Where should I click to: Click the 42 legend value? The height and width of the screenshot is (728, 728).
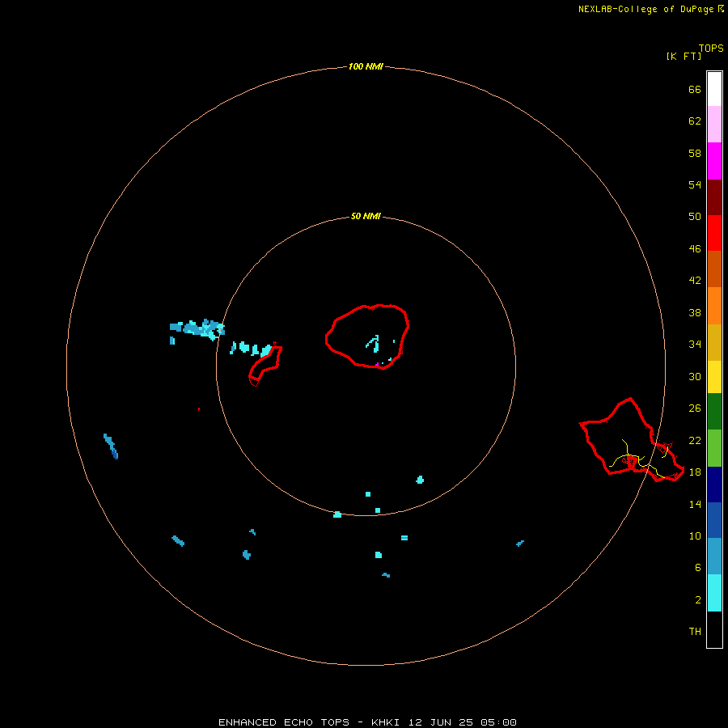[x=695, y=280]
